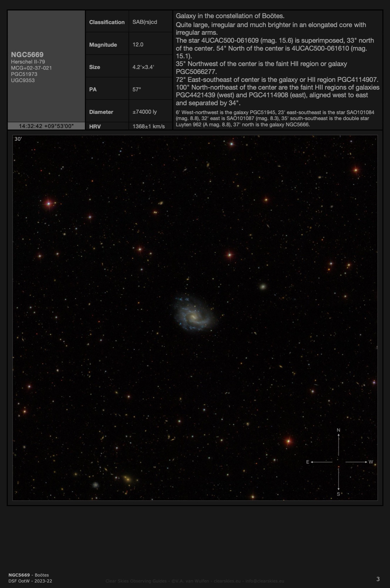Image resolution: width=390 pixels, height=588 pixels.
Task: Click the info@clearskies.eu email link
Action: [265, 581]
